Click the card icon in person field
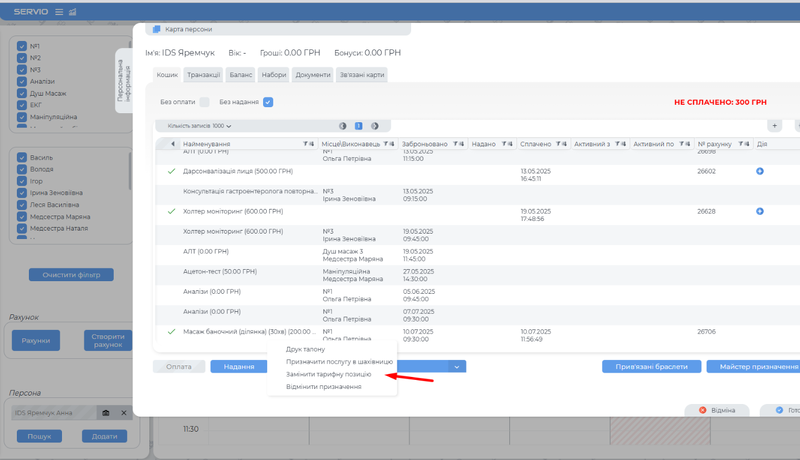800x460 pixels. [107, 413]
